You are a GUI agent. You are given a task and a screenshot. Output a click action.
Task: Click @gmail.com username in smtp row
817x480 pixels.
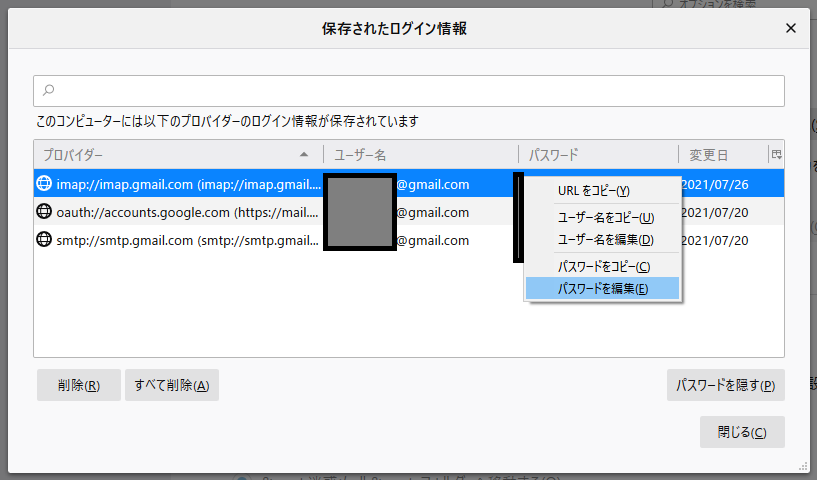pos(433,240)
